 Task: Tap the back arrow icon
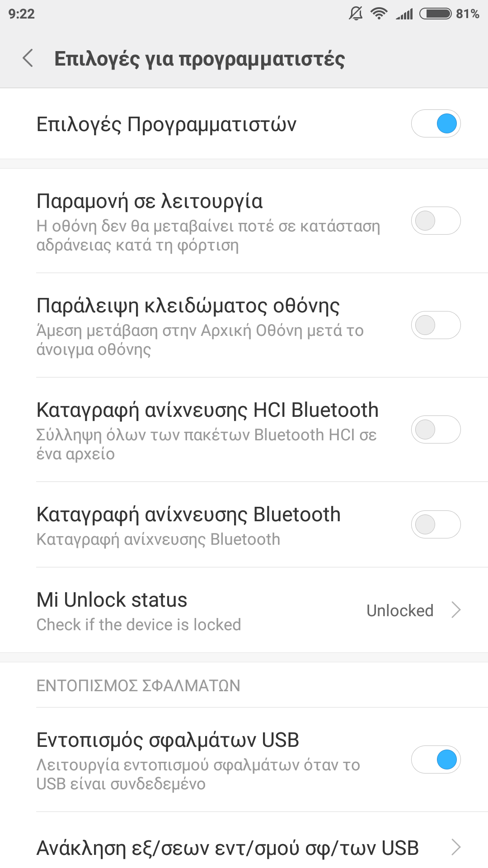[28, 58]
